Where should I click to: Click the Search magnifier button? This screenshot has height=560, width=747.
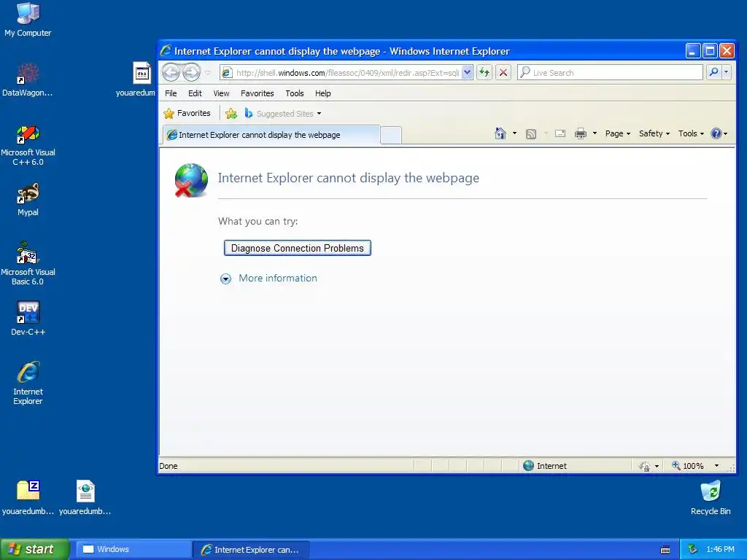[713, 72]
